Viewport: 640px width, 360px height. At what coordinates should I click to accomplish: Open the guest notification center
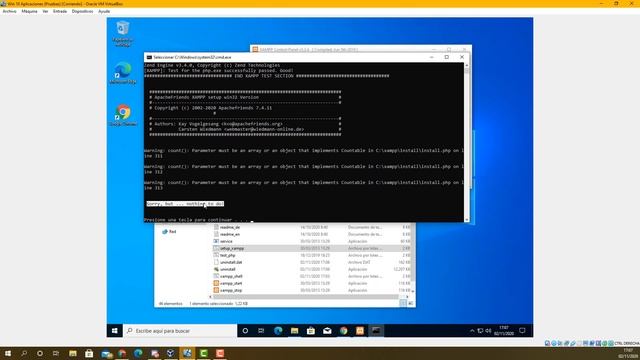point(522,331)
